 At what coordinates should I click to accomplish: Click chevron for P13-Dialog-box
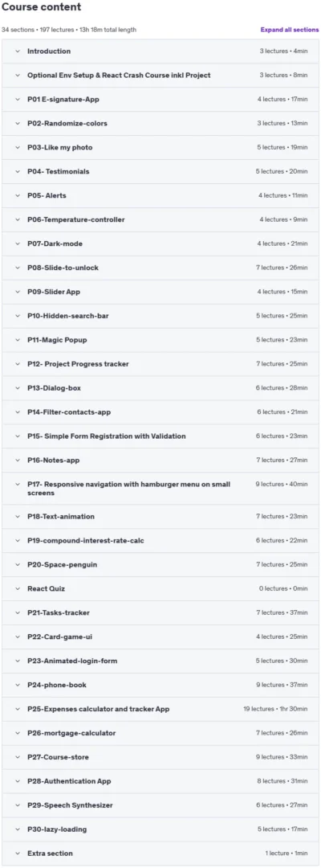[18, 388]
